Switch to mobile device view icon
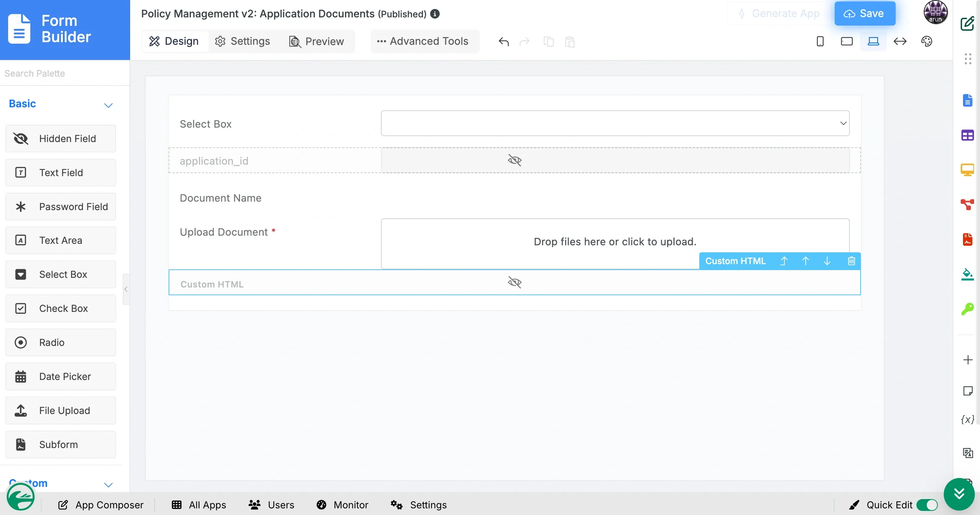The height and width of the screenshot is (515, 980). click(x=820, y=41)
